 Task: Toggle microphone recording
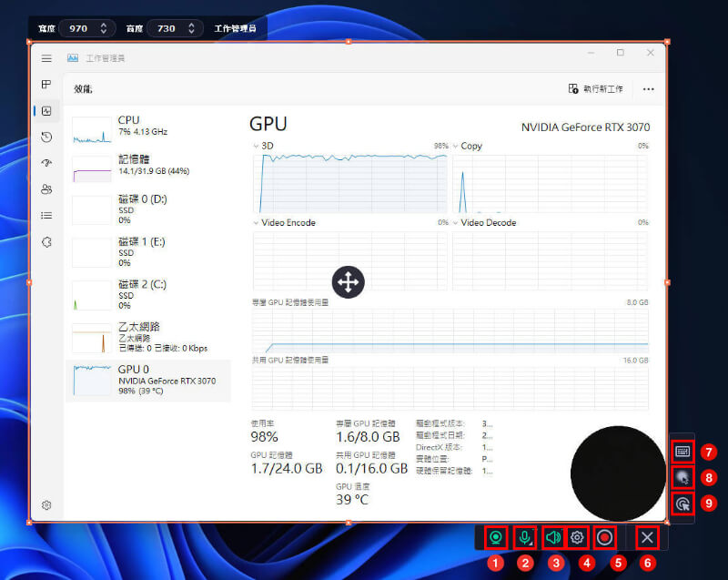click(525, 538)
